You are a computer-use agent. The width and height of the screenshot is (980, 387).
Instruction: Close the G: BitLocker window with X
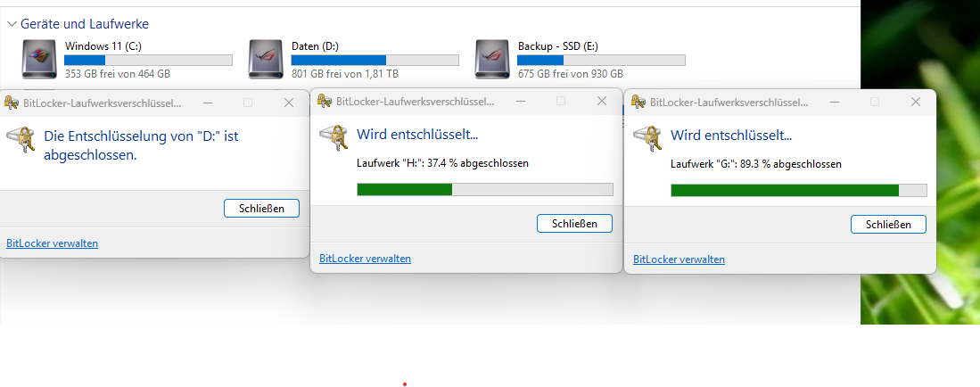(x=916, y=102)
